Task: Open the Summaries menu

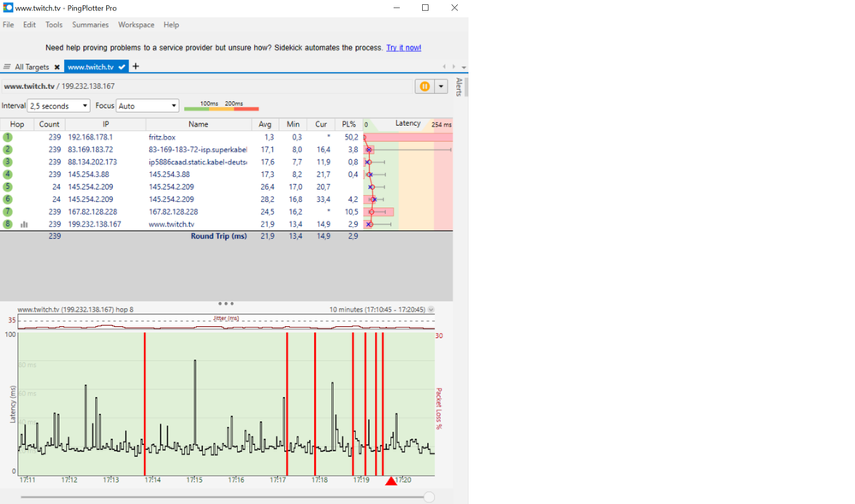Action: click(x=91, y=25)
